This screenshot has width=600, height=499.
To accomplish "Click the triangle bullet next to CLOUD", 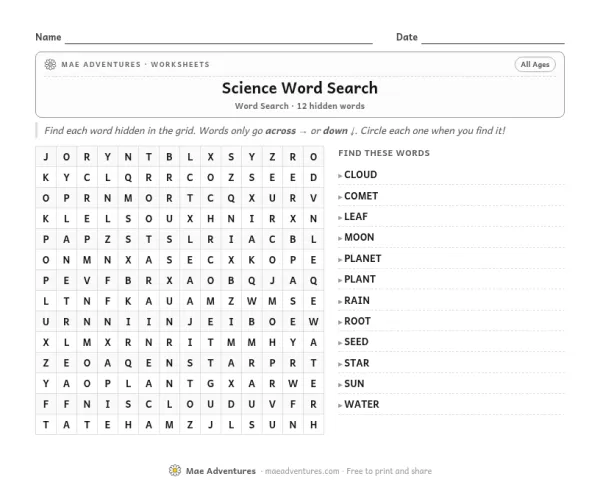I will pyautogui.click(x=340, y=176).
